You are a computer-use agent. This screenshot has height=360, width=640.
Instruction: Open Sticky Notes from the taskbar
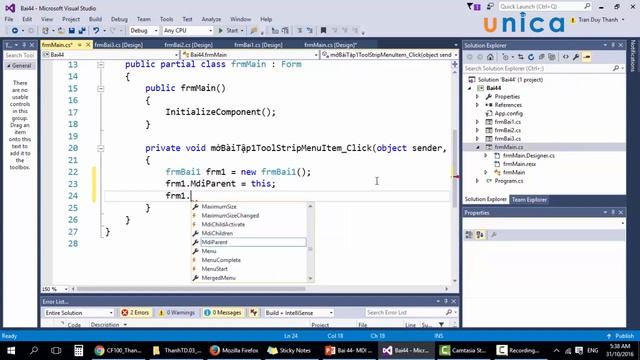(x=290, y=350)
